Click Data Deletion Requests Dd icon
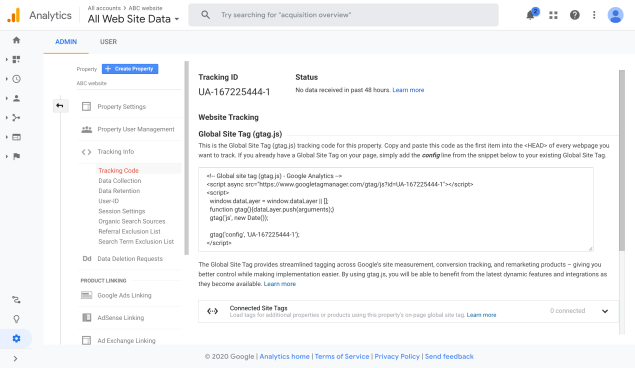The height and width of the screenshot is (368, 635). tap(87, 259)
